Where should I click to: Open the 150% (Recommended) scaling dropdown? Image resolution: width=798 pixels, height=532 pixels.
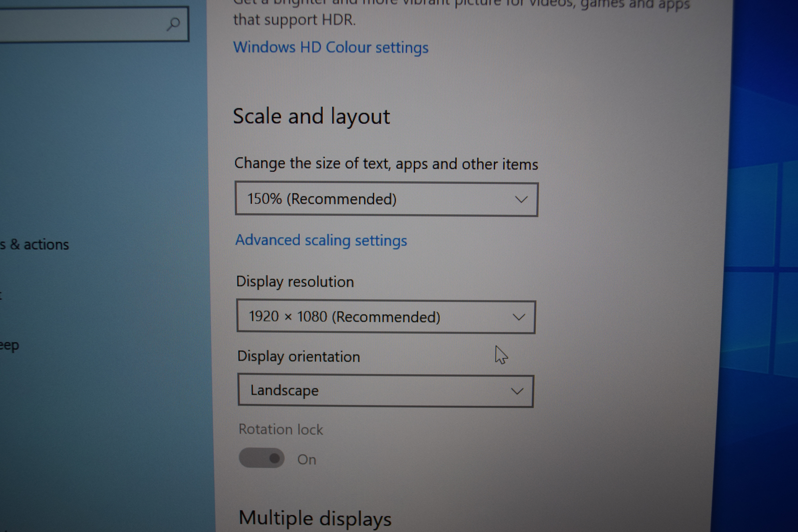tap(386, 199)
